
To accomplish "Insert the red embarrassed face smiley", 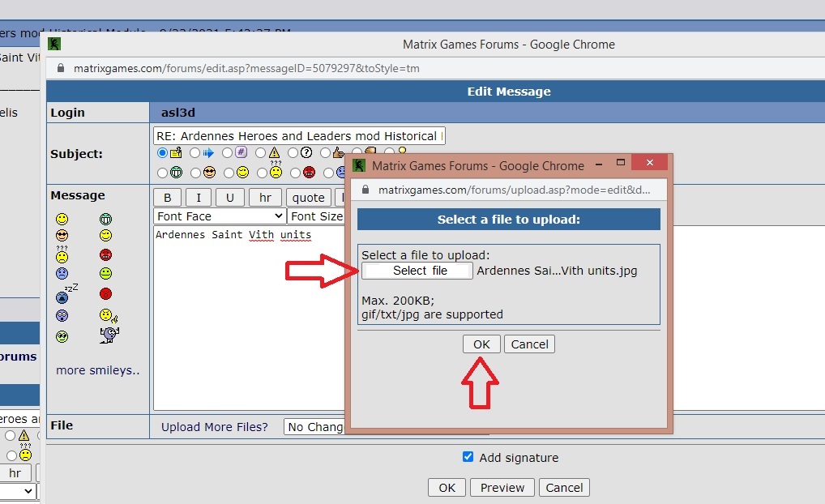I will pos(105,294).
